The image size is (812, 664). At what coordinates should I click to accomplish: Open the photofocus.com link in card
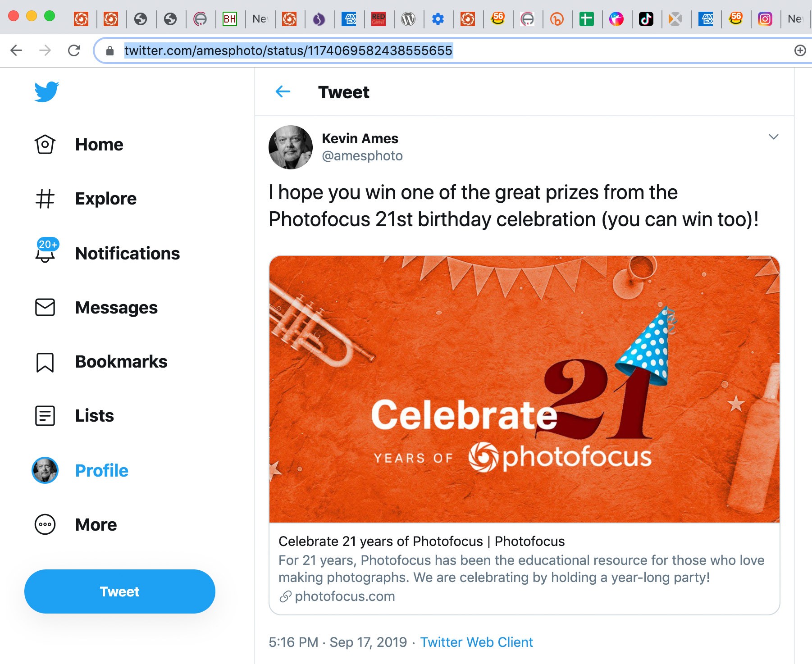point(345,596)
